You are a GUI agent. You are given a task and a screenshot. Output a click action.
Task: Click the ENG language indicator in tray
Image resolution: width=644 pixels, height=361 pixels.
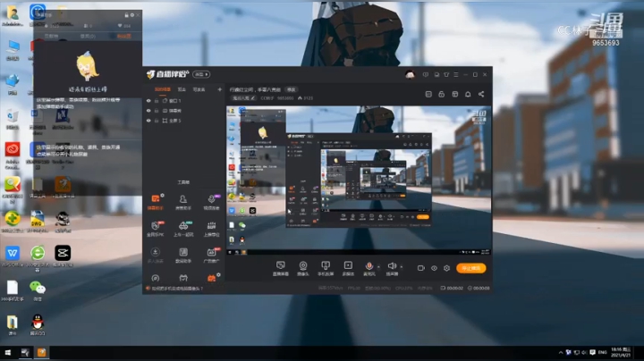[602, 352]
